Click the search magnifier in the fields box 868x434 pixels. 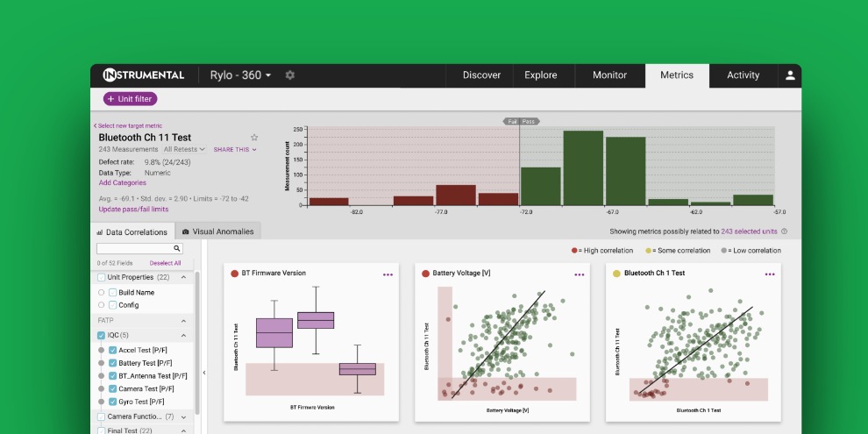(177, 248)
